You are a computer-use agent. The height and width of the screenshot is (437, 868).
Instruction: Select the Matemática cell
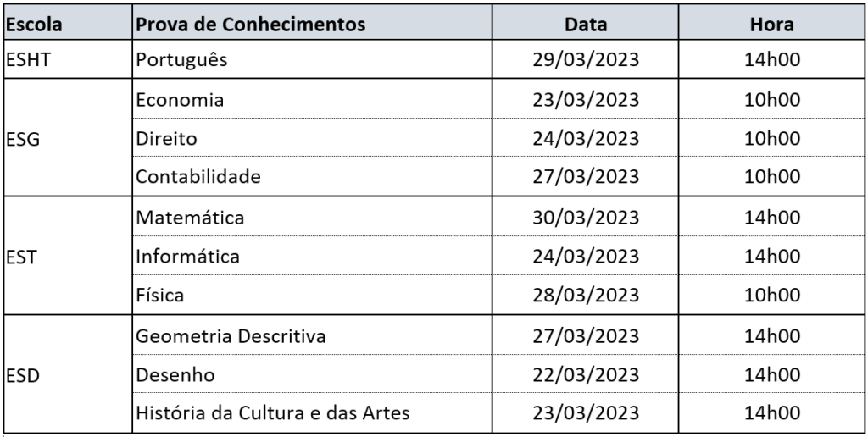click(x=312, y=217)
